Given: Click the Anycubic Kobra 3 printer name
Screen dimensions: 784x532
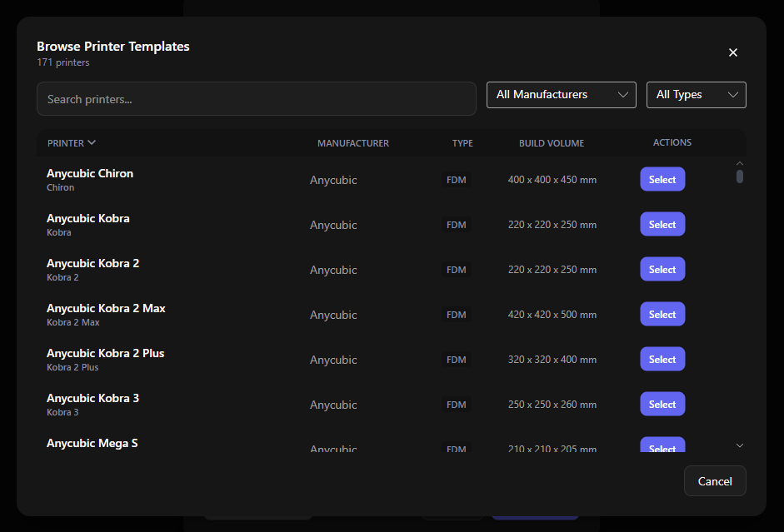Looking at the screenshot, I should (93, 398).
